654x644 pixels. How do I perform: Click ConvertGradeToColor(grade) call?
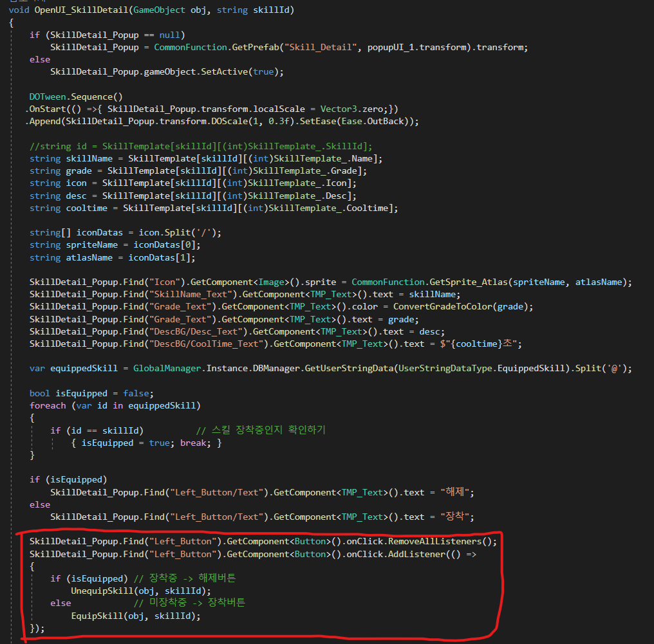pyautogui.click(x=461, y=306)
